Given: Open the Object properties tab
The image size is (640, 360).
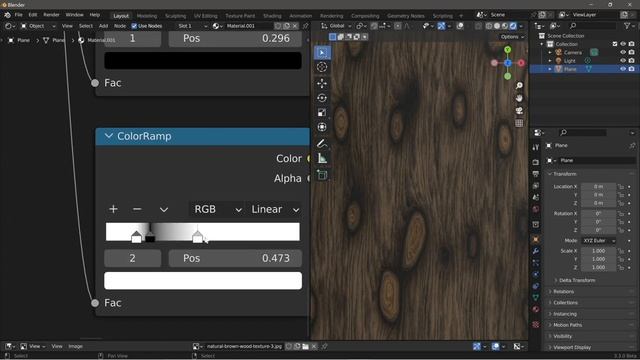Looking at the screenshot, I should click(x=536, y=239).
